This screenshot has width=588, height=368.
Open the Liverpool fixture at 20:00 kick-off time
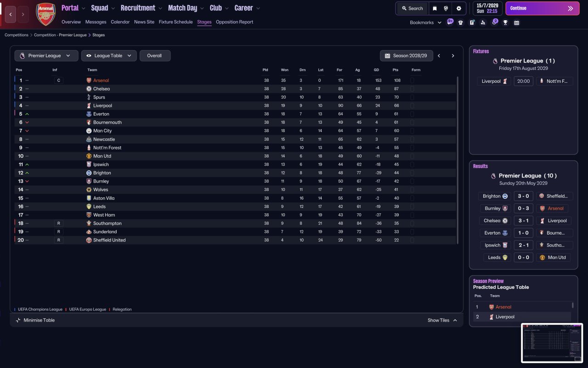tap(524, 81)
